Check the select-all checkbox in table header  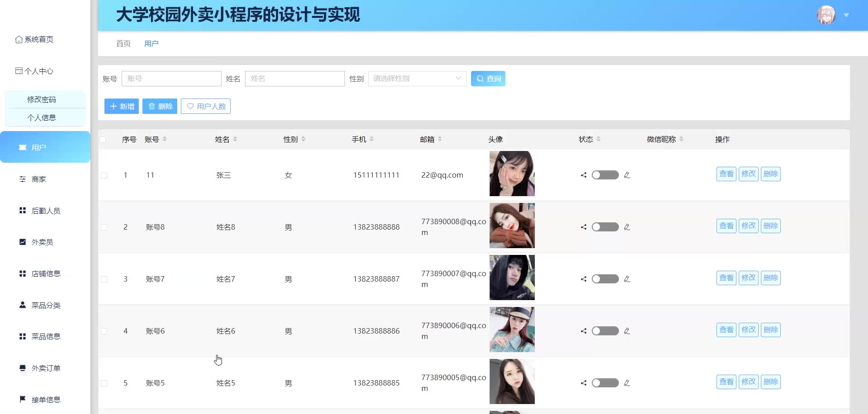point(103,140)
